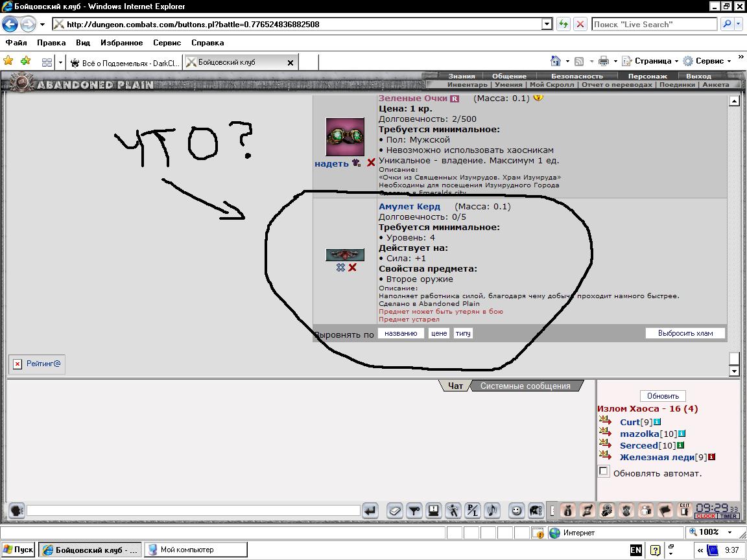The height and width of the screenshot is (560, 747).
Task: Click the running figure icon in chat bar
Action: click(453, 511)
